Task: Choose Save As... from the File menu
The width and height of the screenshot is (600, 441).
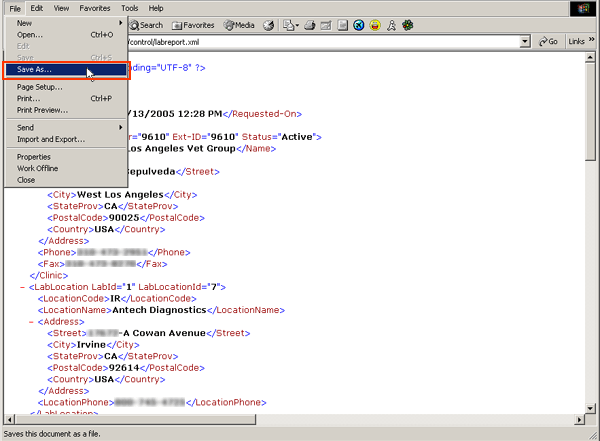Action: pyautogui.click(x=67, y=70)
